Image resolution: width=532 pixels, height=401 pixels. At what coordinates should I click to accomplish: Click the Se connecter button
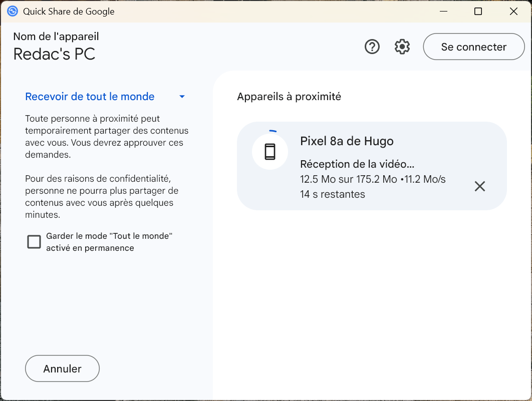[474, 47]
